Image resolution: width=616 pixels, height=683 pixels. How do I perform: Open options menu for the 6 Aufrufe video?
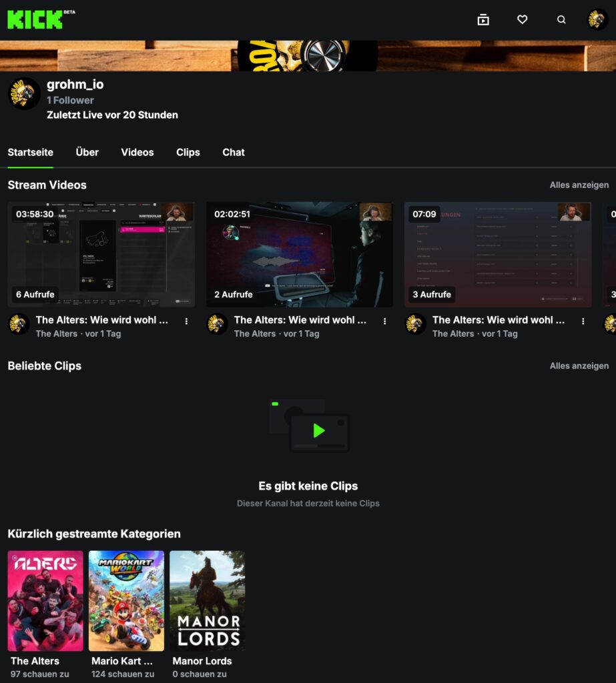tap(187, 321)
